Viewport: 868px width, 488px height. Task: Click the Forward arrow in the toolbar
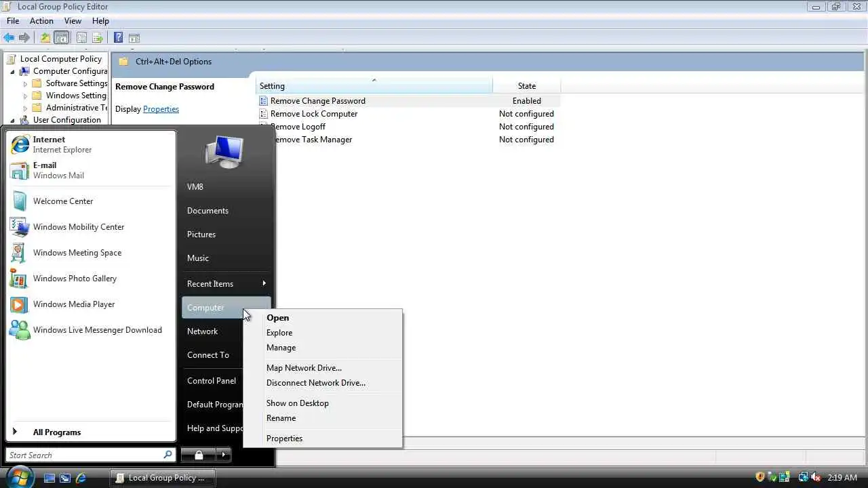pos(24,38)
